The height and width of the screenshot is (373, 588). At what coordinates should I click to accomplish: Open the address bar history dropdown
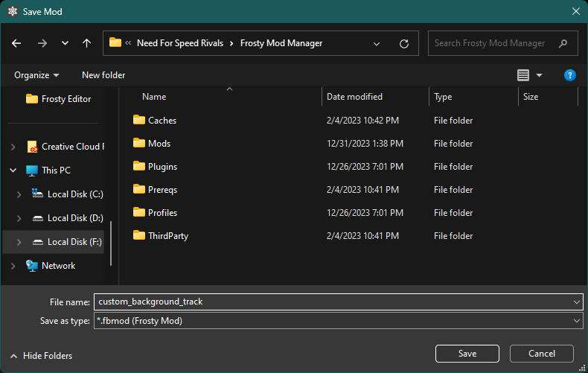click(377, 44)
